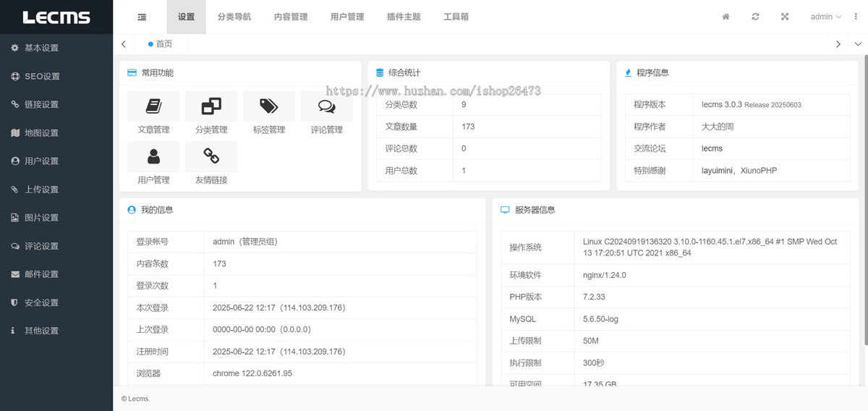Select the 设置 top menu item
868x411 pixels.
186,17
